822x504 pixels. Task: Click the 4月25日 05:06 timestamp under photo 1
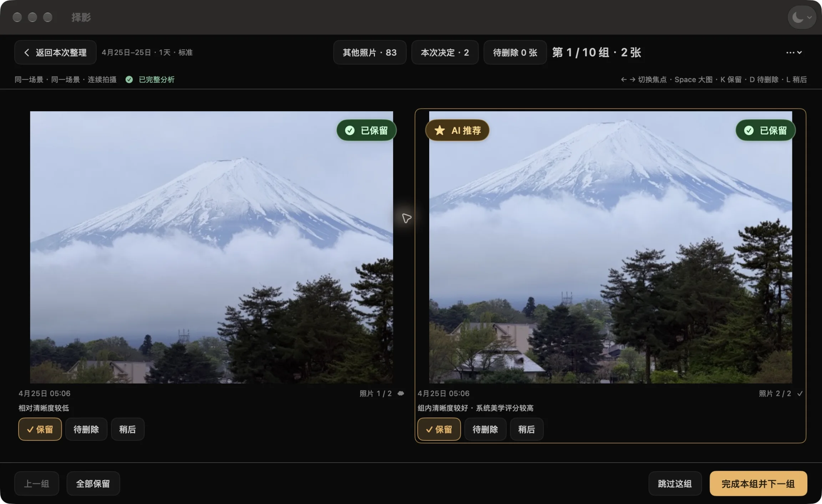coord(45,393)
